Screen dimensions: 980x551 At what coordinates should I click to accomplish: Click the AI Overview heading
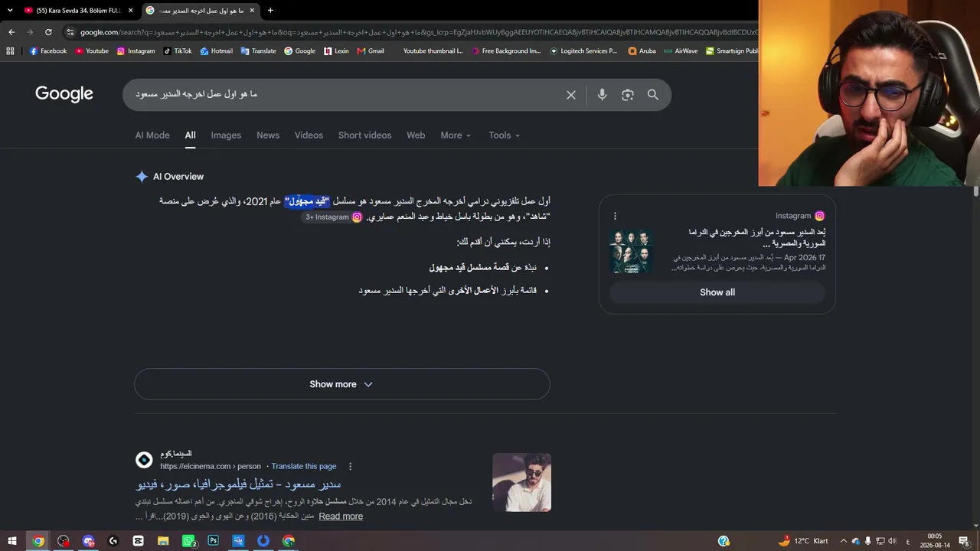178,177
